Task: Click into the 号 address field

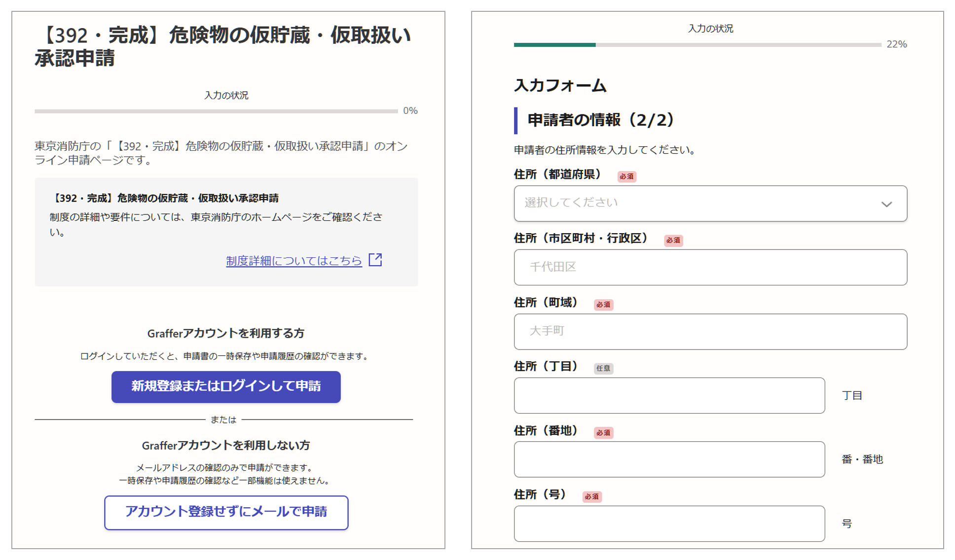Action: pyautogui.click(x=669, y=523)
